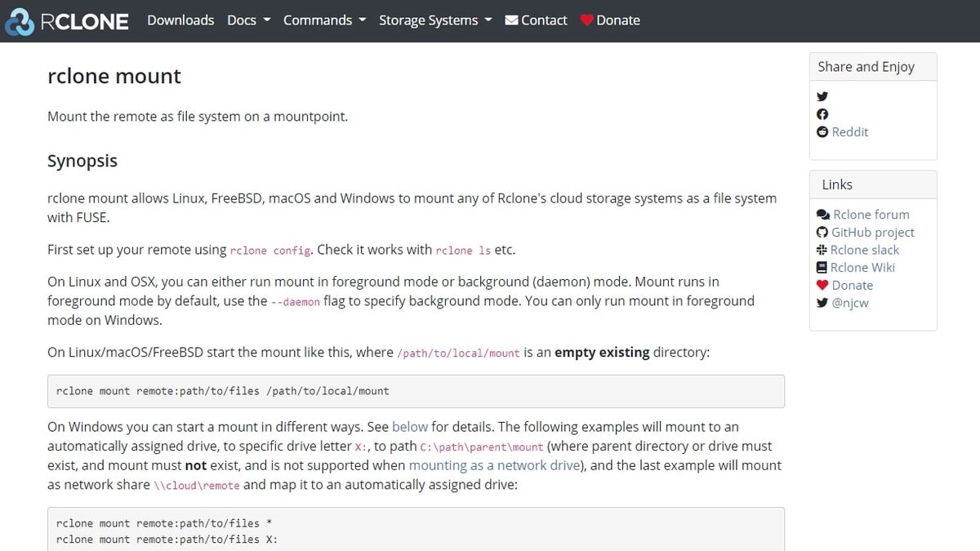The image size is (980, 551).
Task: Click the heart icon in the Links panel
Action: (823, 285)
